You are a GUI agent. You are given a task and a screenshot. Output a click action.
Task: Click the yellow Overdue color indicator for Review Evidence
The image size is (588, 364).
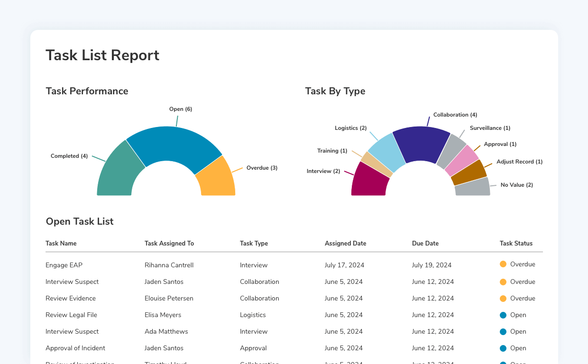click(503, 298)
